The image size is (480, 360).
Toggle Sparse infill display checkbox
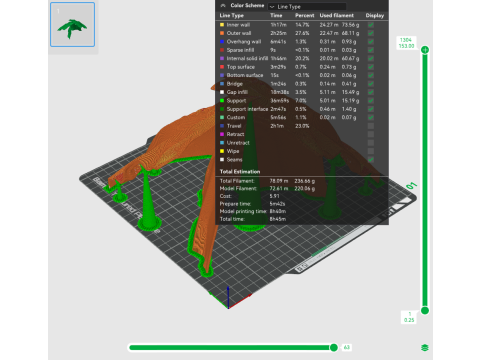(371, 50)
